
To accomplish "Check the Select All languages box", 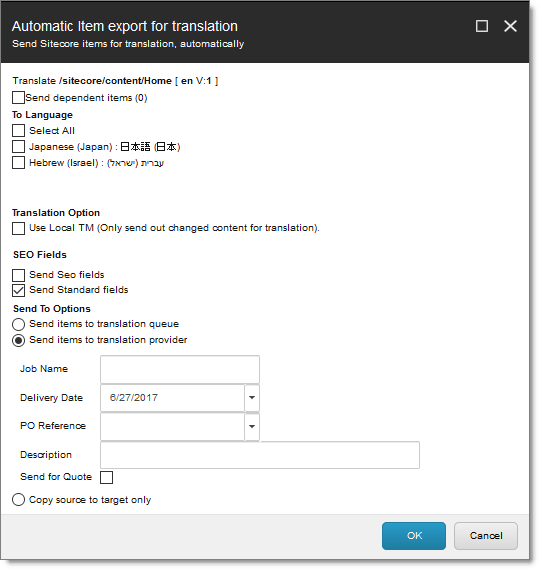I will (19, 130).
